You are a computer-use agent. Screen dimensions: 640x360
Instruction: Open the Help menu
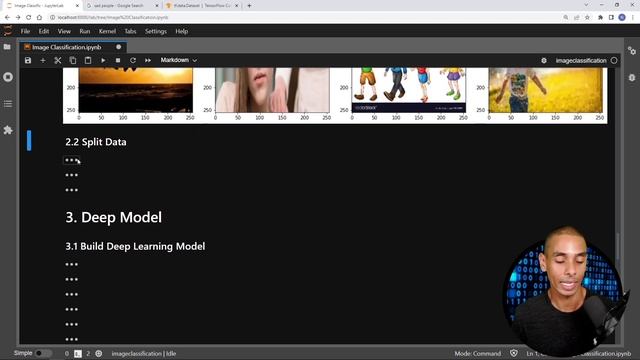coord(182,31)
